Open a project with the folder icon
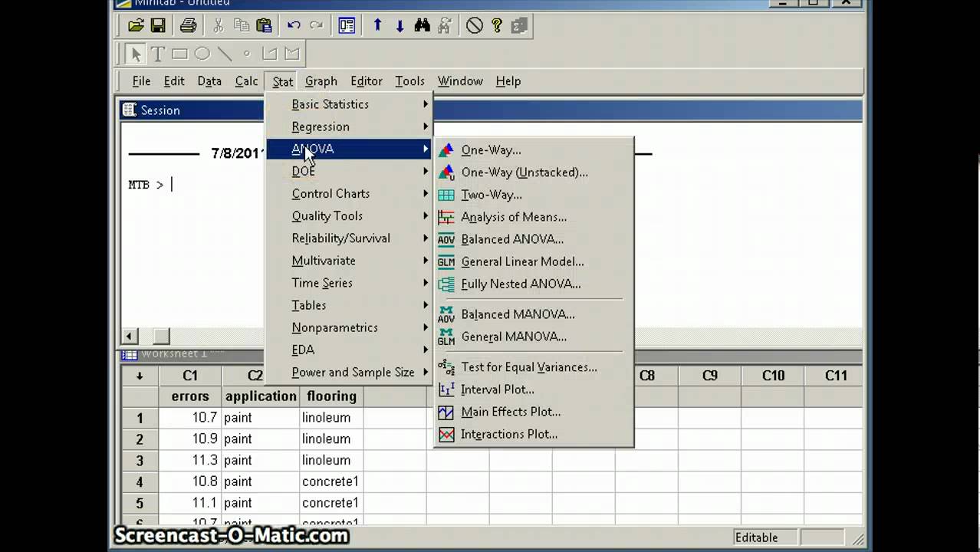 click(136, 26)
